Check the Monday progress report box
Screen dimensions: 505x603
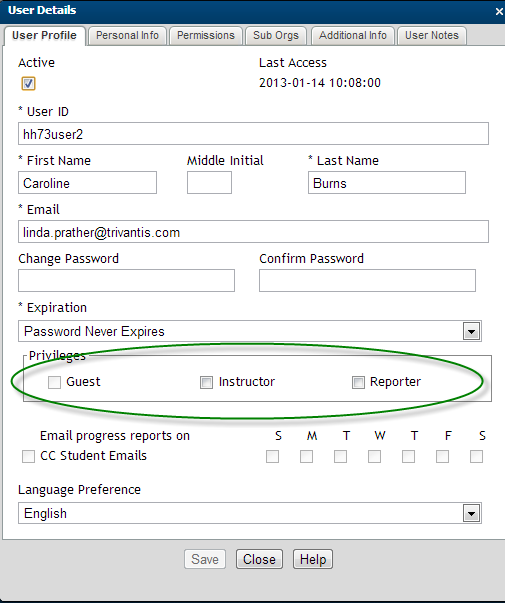click(307, 456)
